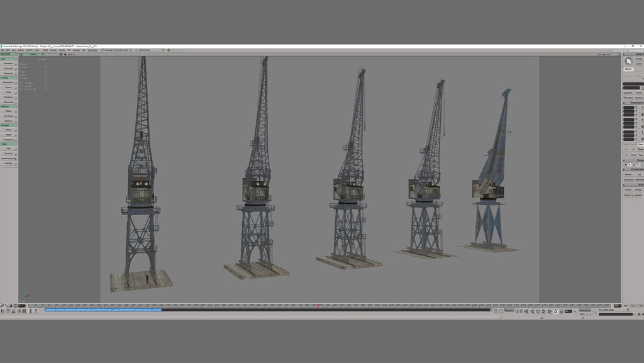Viewport: 644px width, 363px height.
Task: Open the Animate module dropdown
Action: (9, 53)
